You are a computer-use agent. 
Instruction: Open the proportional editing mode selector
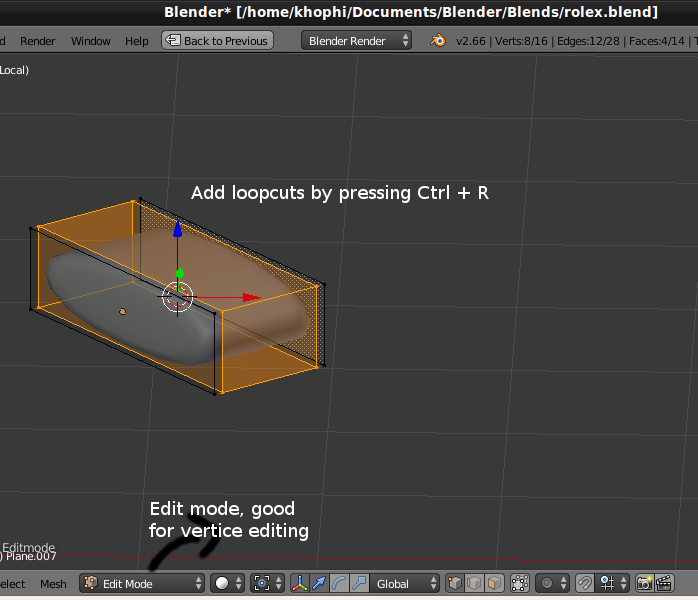pos(551,584)
